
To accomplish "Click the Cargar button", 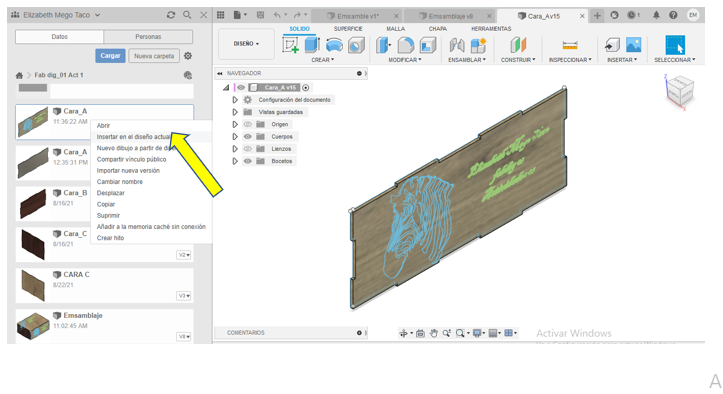I will click(x=110, y=56).
